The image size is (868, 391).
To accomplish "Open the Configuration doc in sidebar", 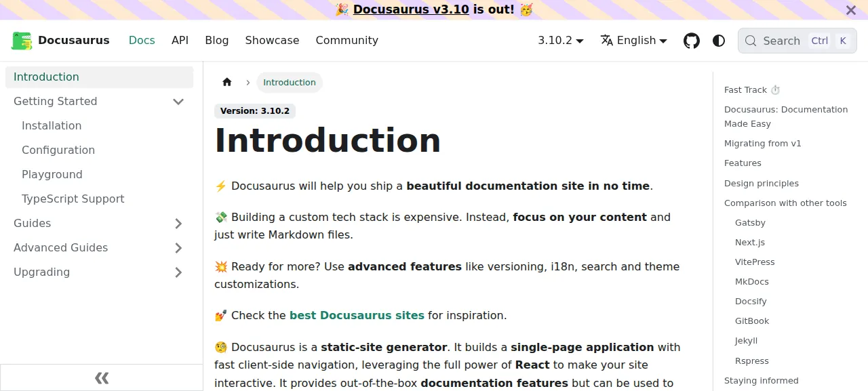I will click(58, 150).
